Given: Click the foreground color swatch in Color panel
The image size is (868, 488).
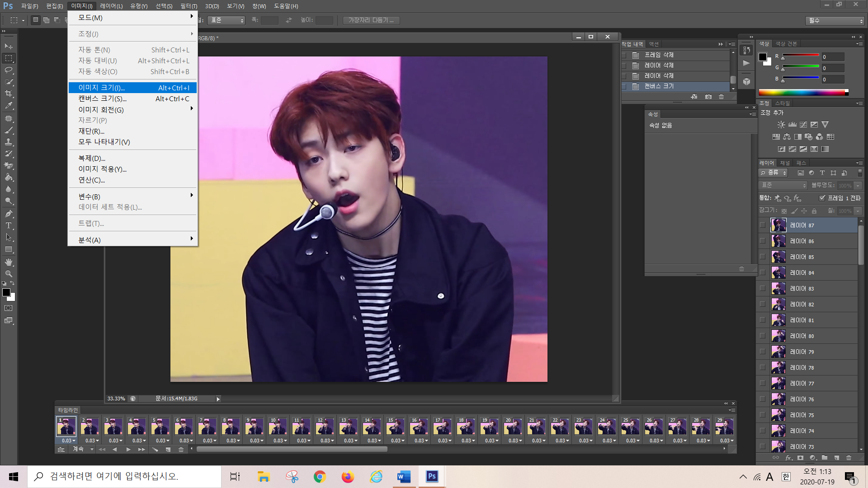Looking at the screenshot, I should [763, 57].
